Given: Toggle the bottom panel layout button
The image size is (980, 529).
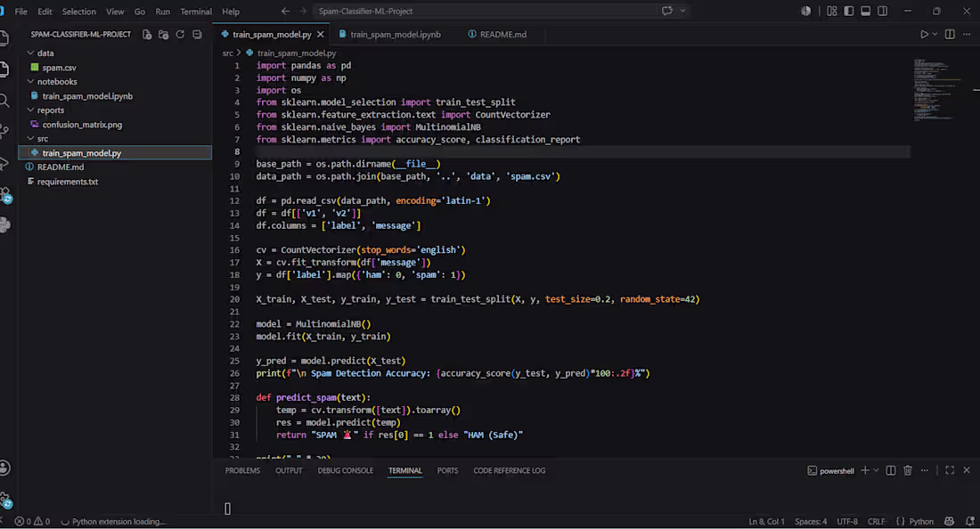Looking at the screenshot, I should pyautogui.click(x=866, y=12).
